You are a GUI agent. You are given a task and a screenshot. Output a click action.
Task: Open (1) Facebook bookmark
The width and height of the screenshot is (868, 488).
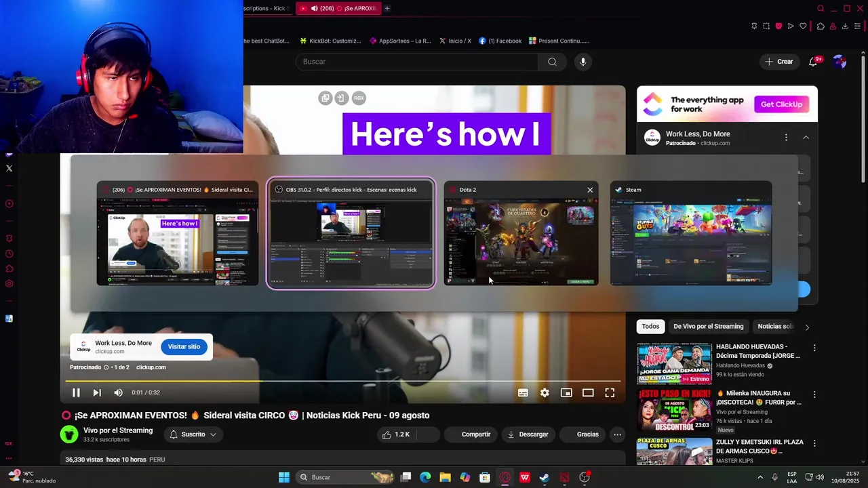500,41
